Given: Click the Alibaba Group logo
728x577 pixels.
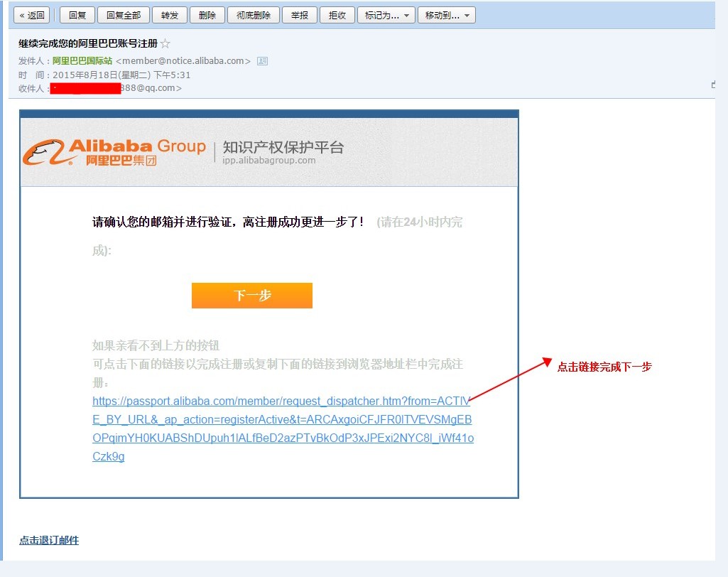Looking at the screenshot, I should [114, 152].
